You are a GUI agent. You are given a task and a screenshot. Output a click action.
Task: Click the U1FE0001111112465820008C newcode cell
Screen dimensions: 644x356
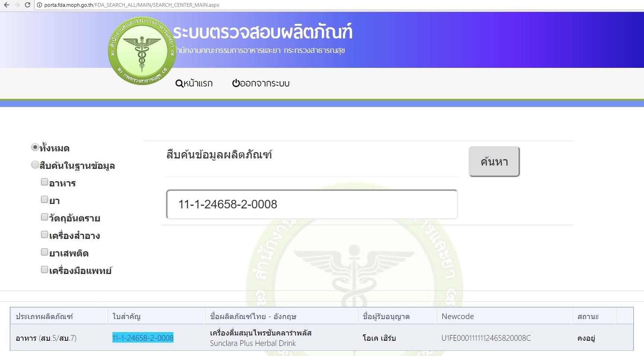(486, 338)
